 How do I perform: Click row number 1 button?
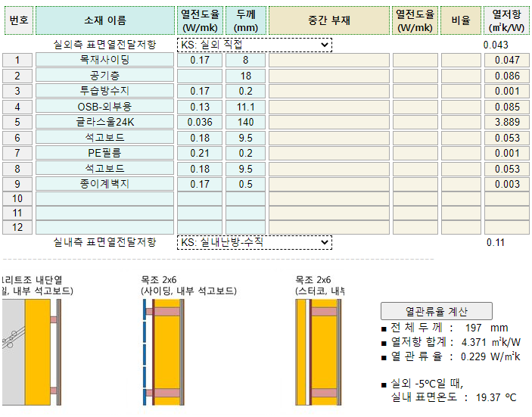17,60
